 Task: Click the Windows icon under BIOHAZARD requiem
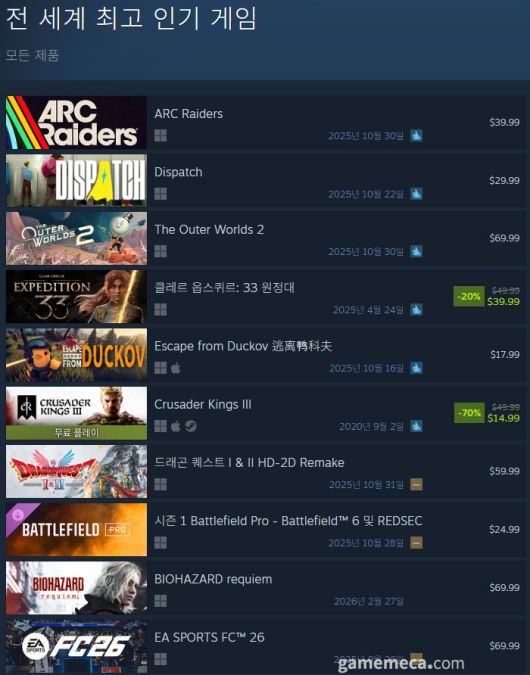[161, 601]
